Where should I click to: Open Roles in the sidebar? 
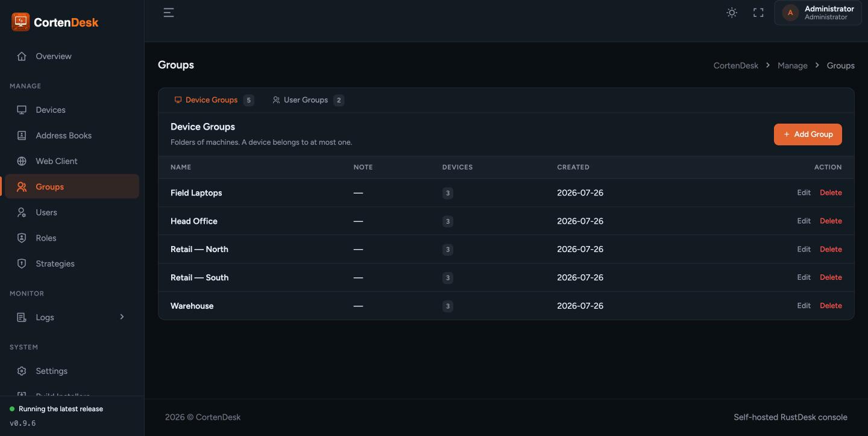(72, 238)
